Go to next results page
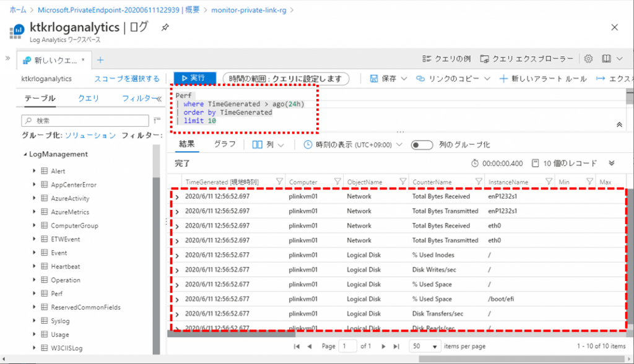Screen dimensions: 634x364 click(x=383, y=346)
